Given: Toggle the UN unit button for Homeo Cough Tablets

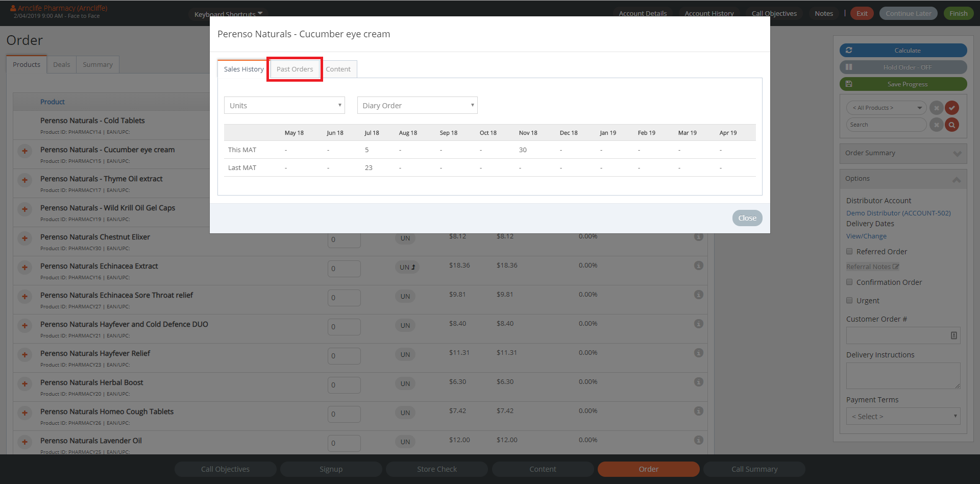Looking at the screenshot, I should pyautogui.click(x=405, y=413).
